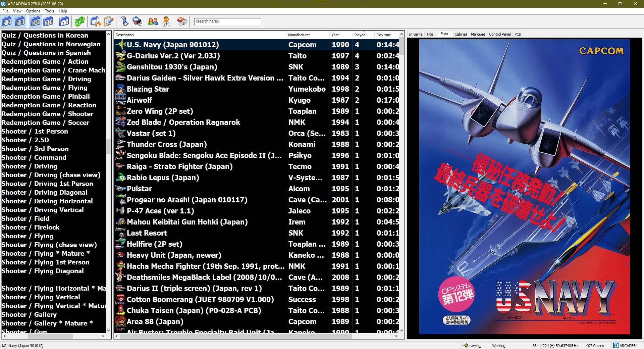Image resolution: width=644 pixels, height=349 pixels.
Task: Click the Area 88 game icon
Action: coord(121,321)
